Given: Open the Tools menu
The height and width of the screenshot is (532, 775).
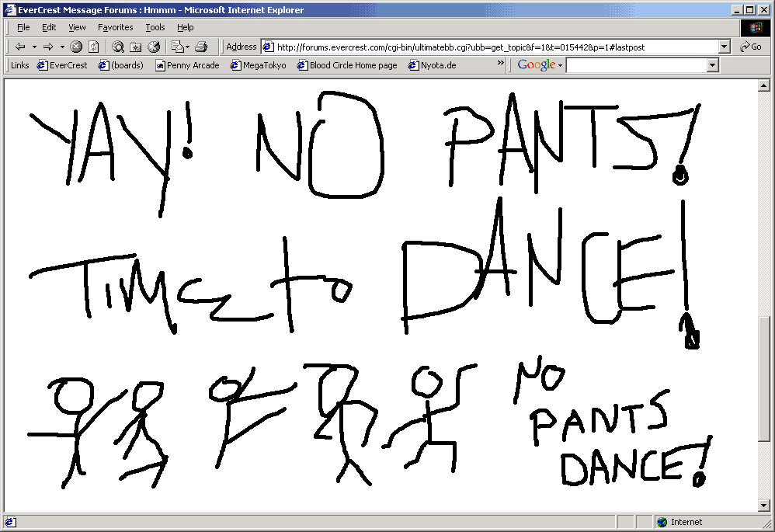Looking at the screenshot, I should (155, 27).
